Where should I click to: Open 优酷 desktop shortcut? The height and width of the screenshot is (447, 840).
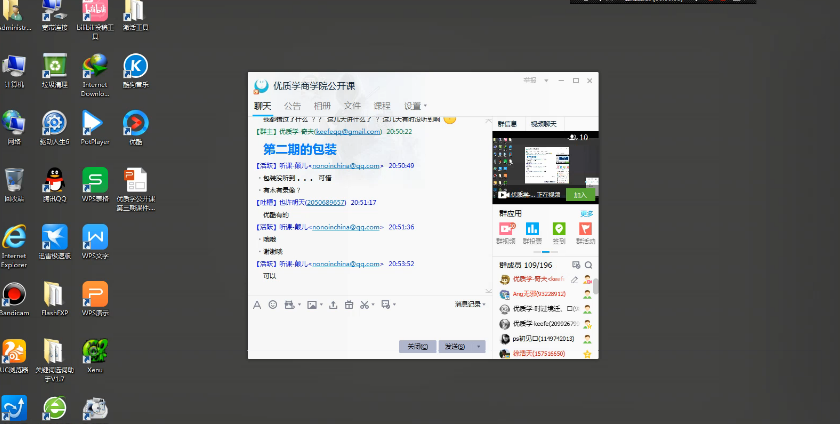click(136, 128)
